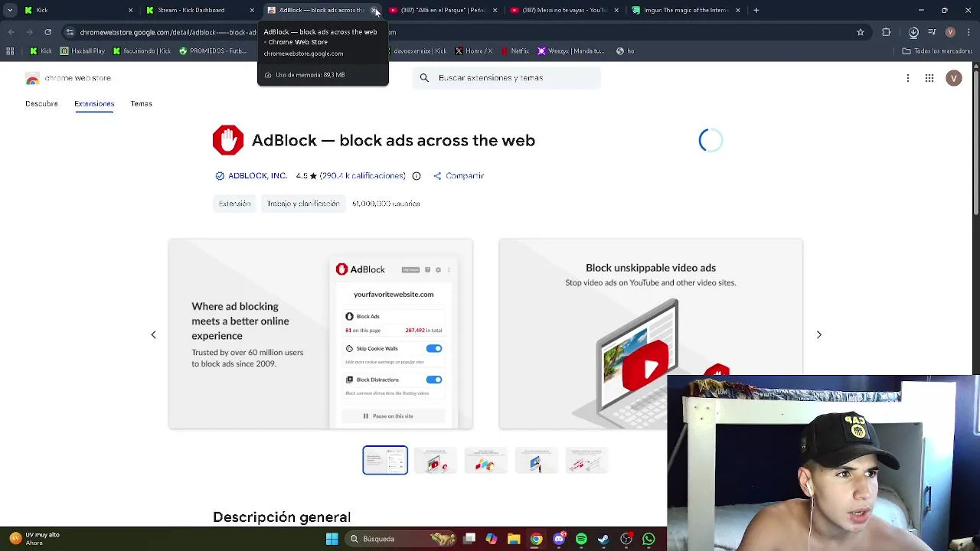Open WhatsApp from the taskbar
The width and height of the screenshot is (980, 551).
coord(648,539)
